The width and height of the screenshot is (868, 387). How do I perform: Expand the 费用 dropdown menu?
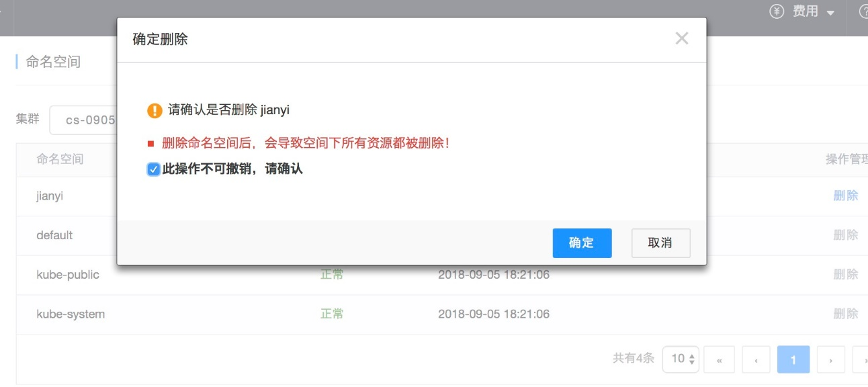814,12
